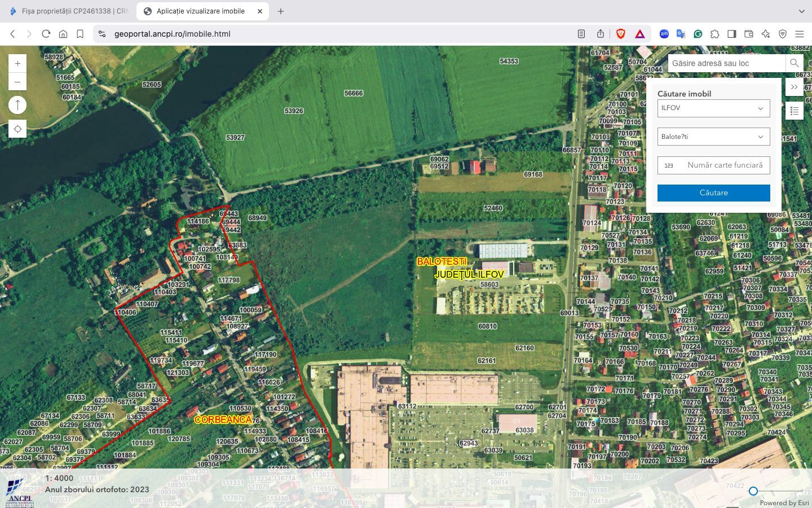
Task: Click the Powered by Esri link
Action: point(784,503)
